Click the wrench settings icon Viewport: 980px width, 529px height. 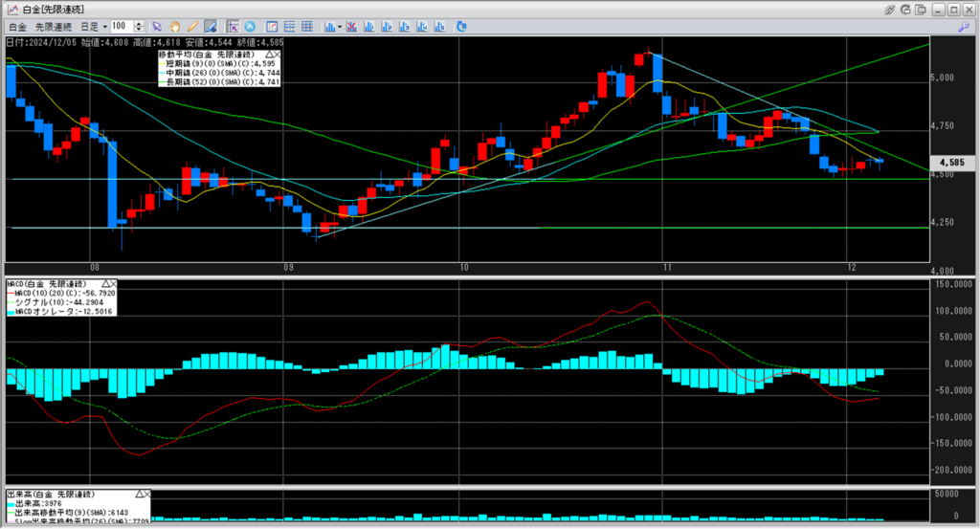click(964, 26)
